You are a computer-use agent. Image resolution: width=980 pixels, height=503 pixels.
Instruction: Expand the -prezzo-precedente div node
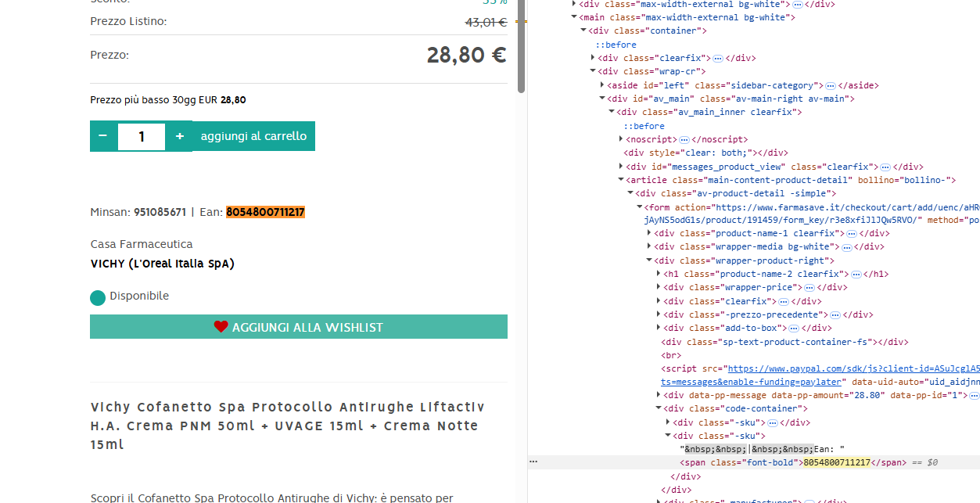659,314
